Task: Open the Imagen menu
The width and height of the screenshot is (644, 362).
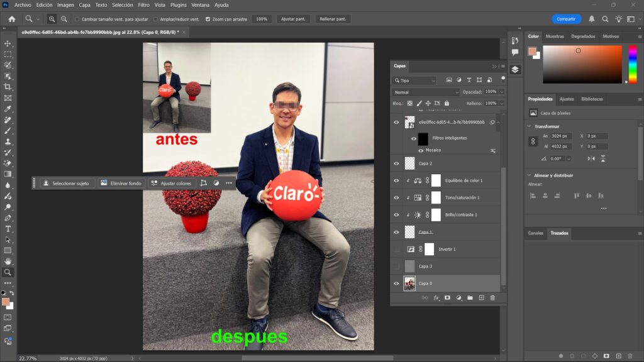Action: click(65, 5)
